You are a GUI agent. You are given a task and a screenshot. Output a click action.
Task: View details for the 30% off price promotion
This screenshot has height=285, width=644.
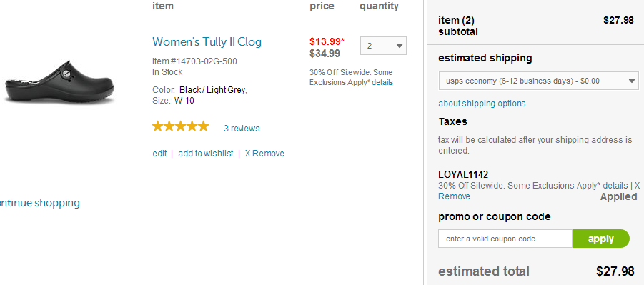pyautogui.click(x=382, y=82)
